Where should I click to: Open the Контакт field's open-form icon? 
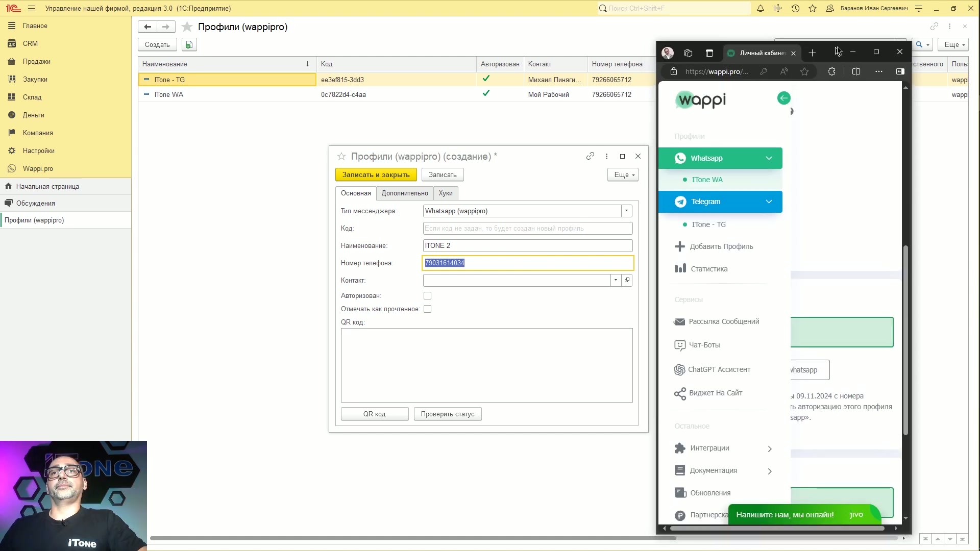coord(627,280)
